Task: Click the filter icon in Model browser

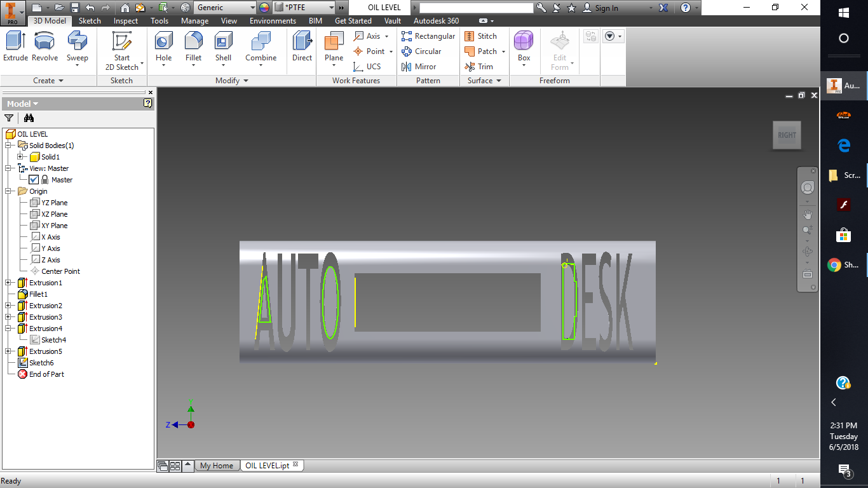Action: [x=9, y=118]
